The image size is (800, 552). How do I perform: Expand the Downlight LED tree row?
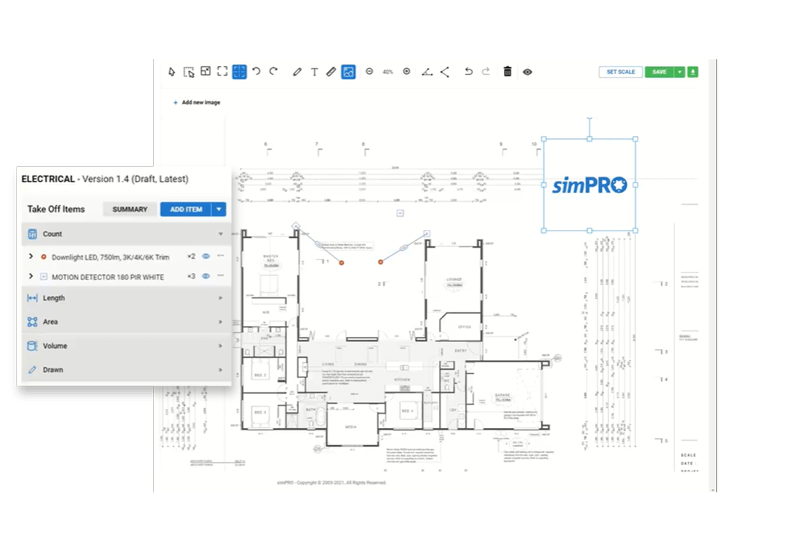tap(31, 257)
